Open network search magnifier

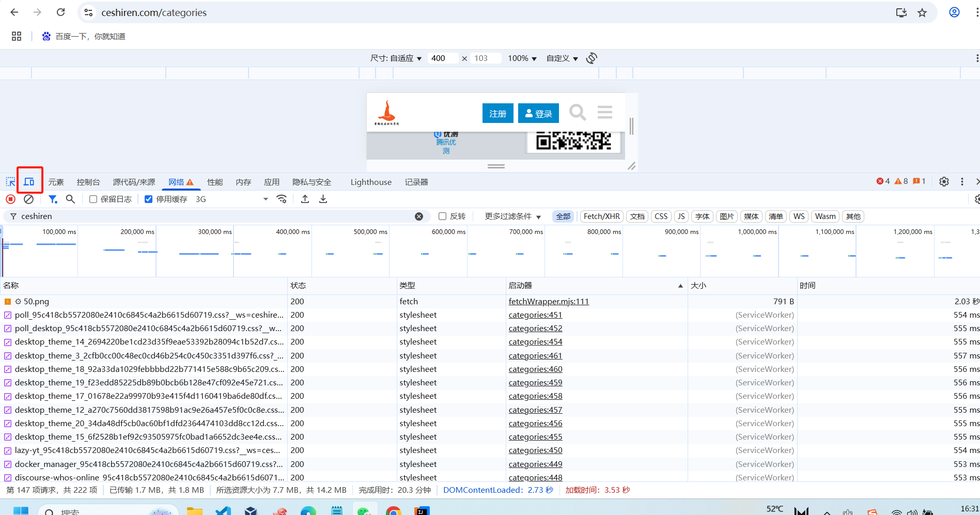70,199
